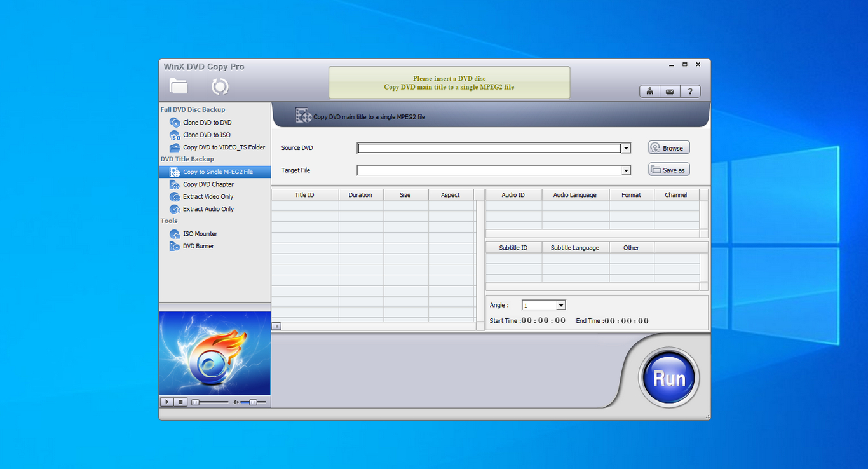Image resolution: width=868 pixels, height=469 pixels.
Task: Choose Copy DVD to VIDEO_TS Folder
Action: point(223,147)
